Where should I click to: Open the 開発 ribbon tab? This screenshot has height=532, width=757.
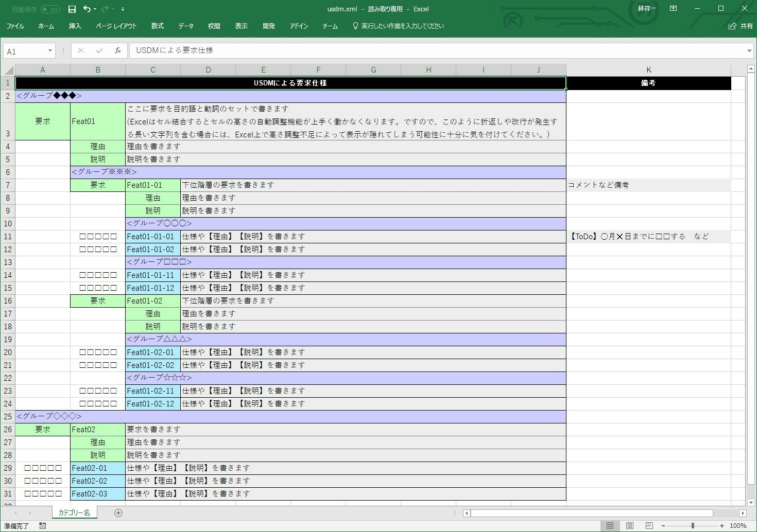(x=269, y=26)
